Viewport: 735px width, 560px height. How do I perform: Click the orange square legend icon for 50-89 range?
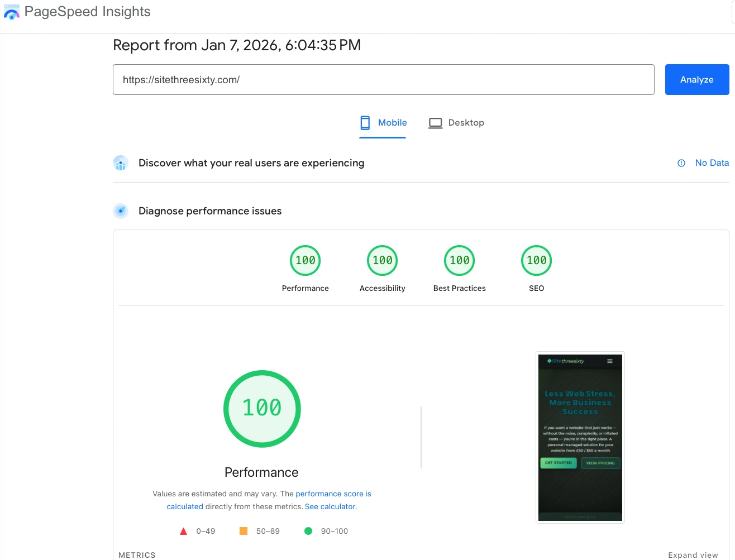pyautogui.click(x=243, y=531)
